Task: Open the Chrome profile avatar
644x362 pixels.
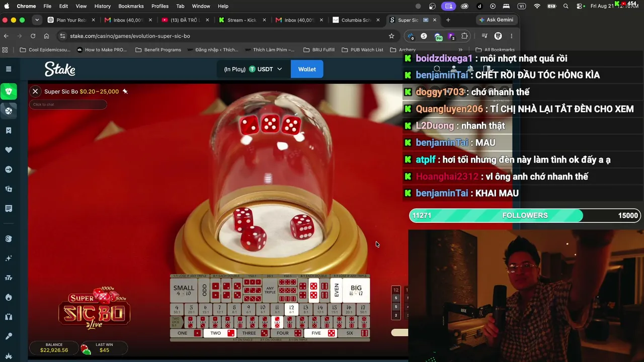Action: [498, 36]
